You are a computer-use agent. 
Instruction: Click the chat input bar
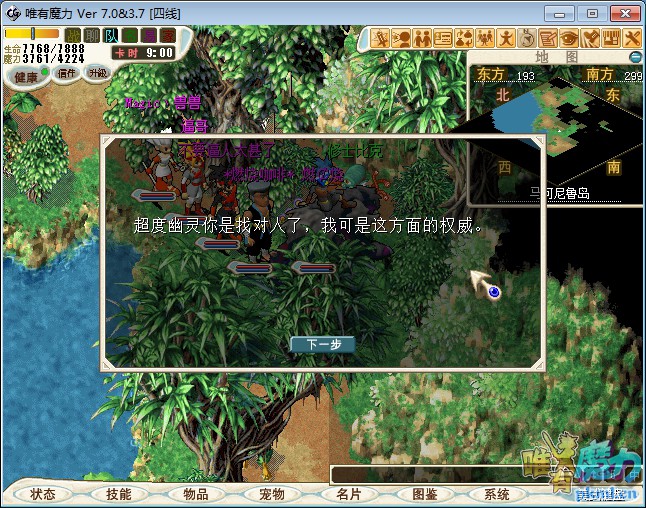pos(428,475)
